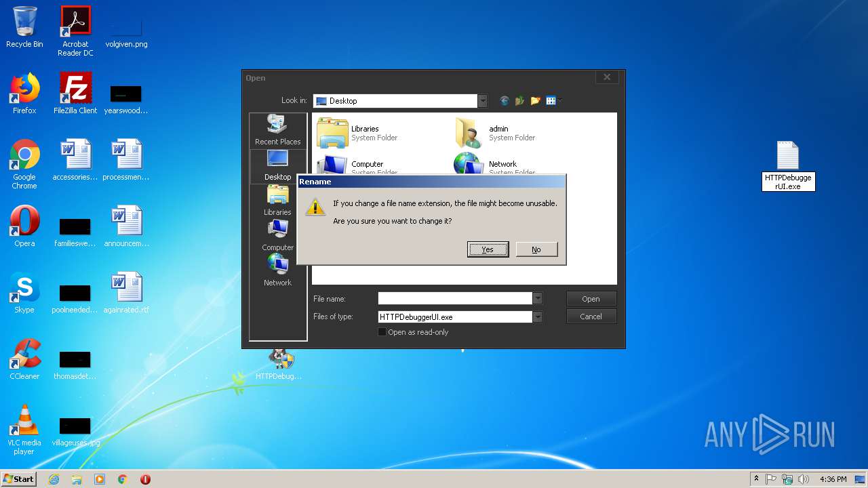Go back to last folder visited
This screenshot has height=488, width=868.
505,101
